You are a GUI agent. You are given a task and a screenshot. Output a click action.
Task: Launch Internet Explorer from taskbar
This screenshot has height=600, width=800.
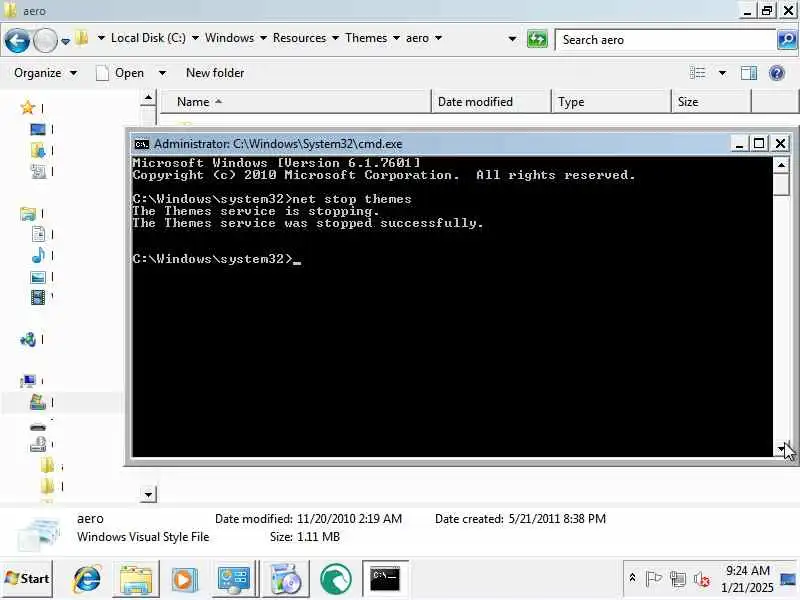(x=87, y=579)
